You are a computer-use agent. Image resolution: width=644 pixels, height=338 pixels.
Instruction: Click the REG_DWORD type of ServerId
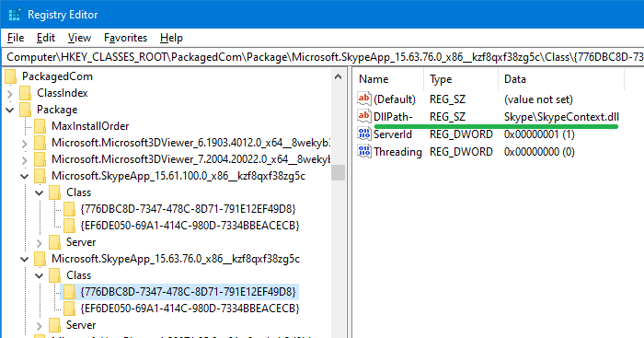click(x=461, y=134)
